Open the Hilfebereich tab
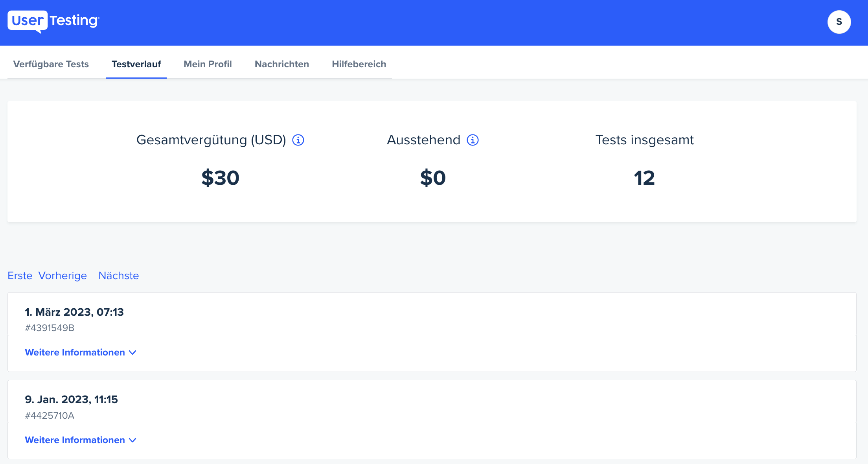 pos(359,64)
